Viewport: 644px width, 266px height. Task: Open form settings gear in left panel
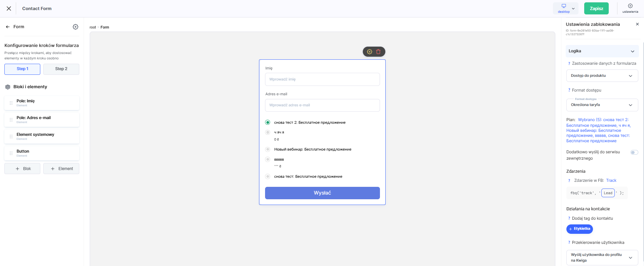76,27
